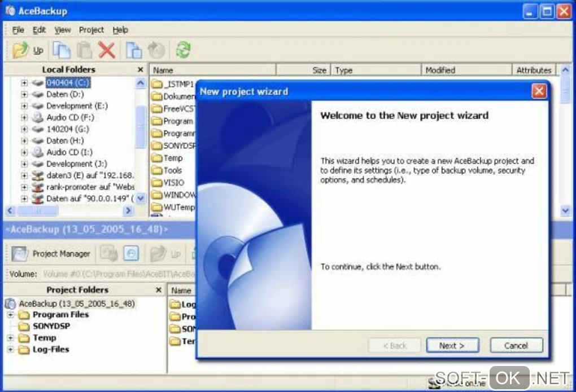Click the green Refresh arrows icon

point(183,50)
